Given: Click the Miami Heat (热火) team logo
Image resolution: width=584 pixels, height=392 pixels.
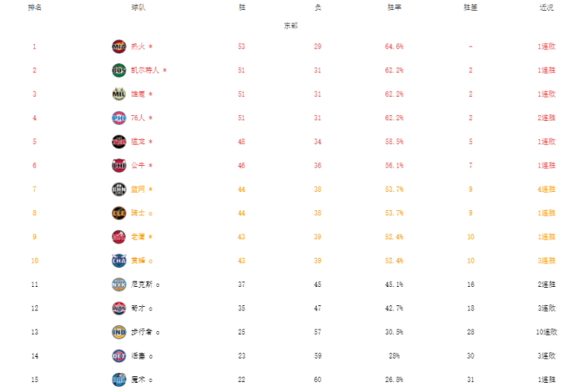Looking at the screenshot, I should click(118, 47).
